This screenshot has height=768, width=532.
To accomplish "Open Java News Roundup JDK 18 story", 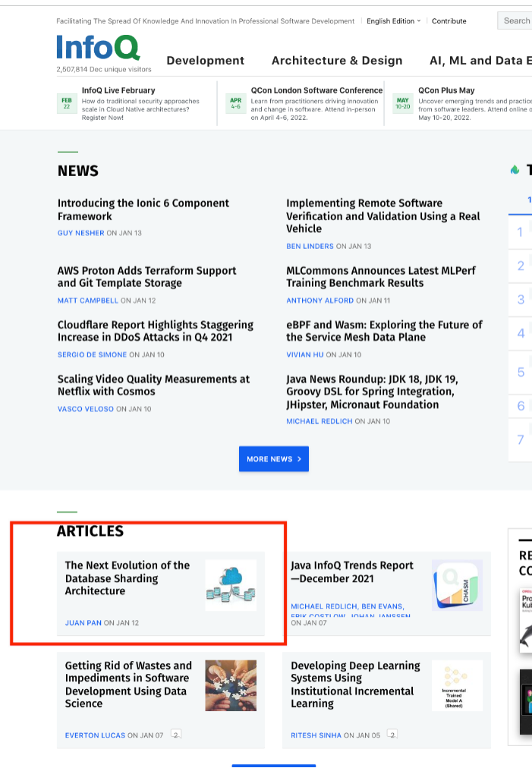I will point(372,392).
